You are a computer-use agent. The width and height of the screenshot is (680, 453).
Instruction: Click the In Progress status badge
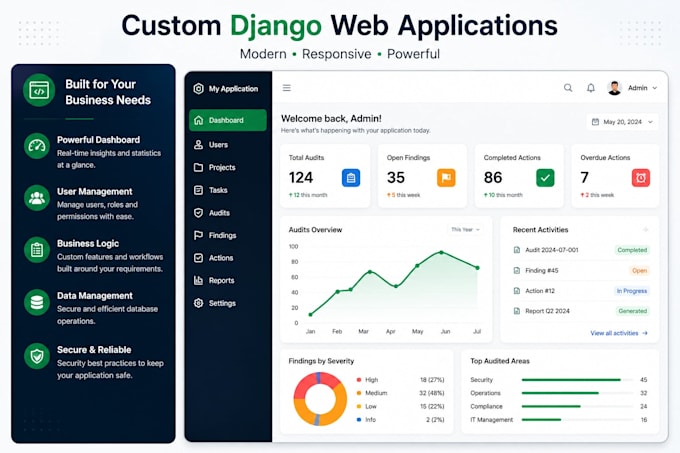[x=631, y=291]
